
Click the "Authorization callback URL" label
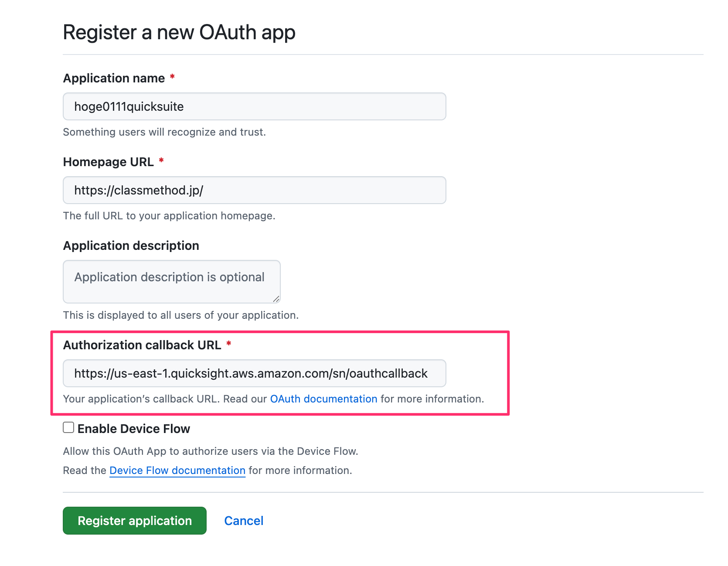tap(142, 345)
